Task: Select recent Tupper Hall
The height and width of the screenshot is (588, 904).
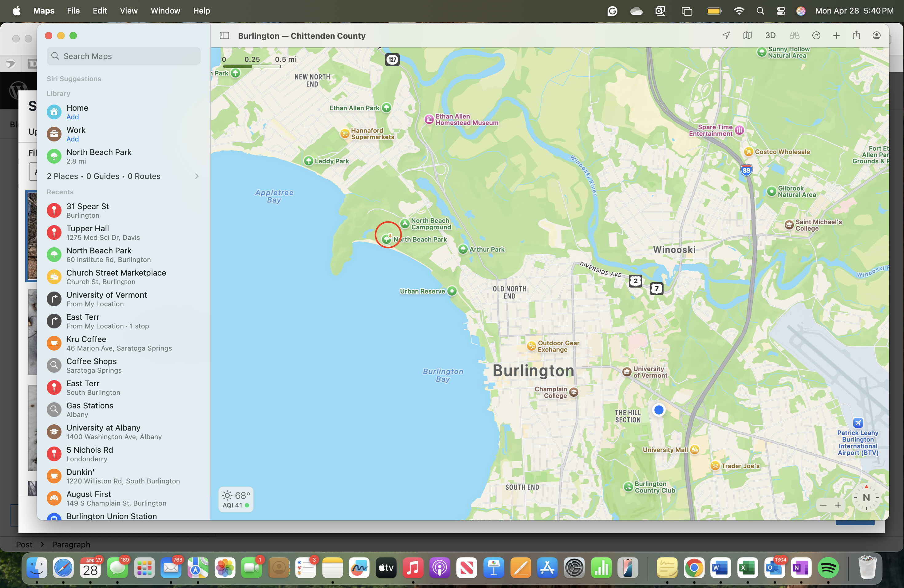Action: coord(123,232)
